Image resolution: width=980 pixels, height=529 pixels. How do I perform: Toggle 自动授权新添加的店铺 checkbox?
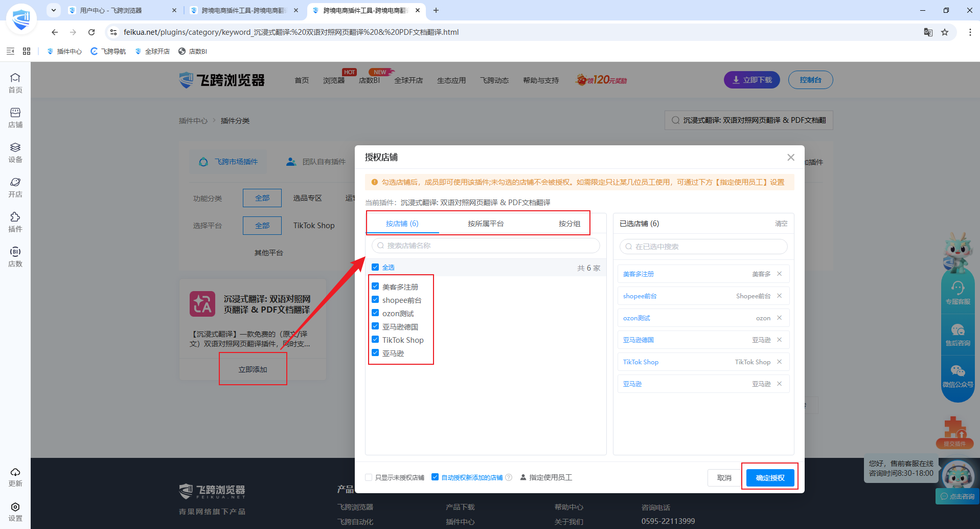pyautogui.click(x=435, y=477)
